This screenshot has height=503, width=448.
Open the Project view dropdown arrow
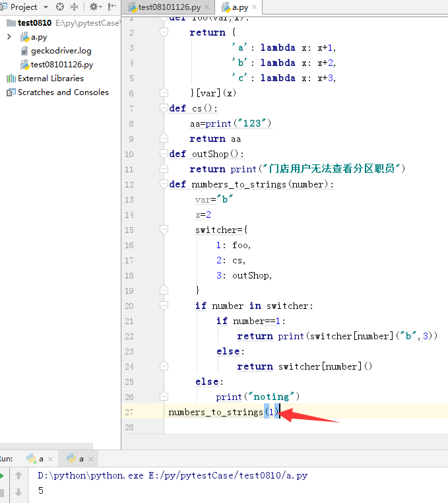46,7
